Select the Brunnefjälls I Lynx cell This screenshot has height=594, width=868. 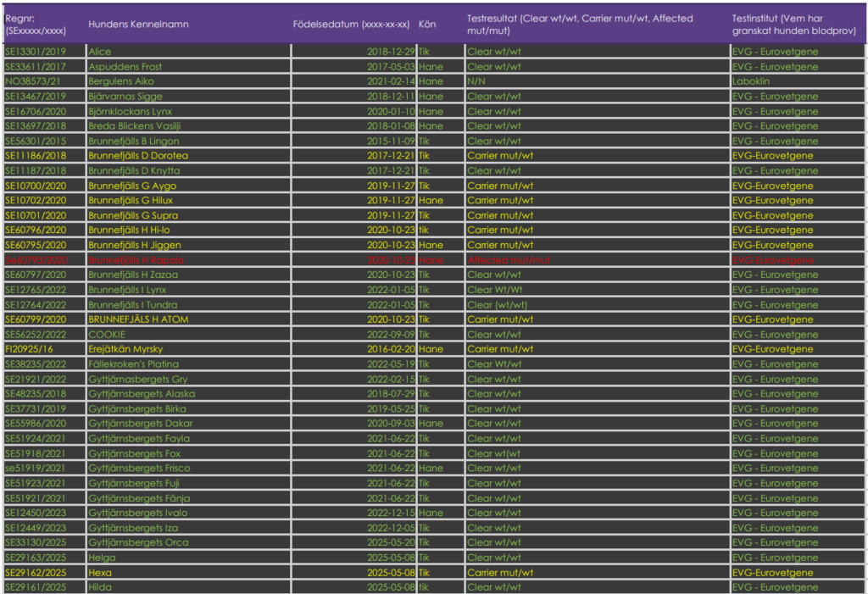pyautogui.click(x=188, y=290)
